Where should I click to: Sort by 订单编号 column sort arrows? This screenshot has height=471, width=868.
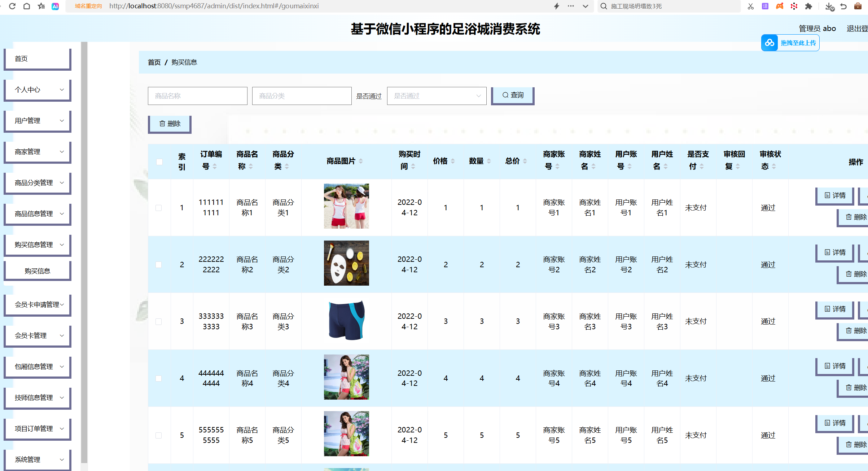pos(215,166)
